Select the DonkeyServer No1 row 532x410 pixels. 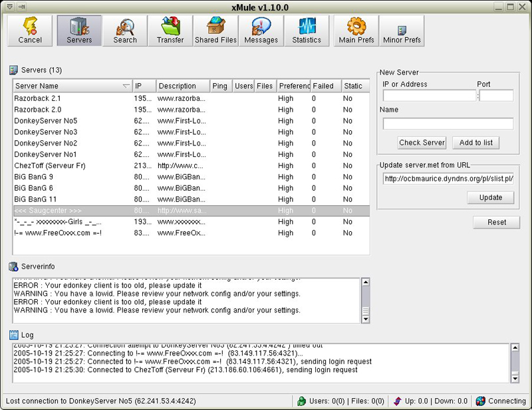tap(192, 155)
